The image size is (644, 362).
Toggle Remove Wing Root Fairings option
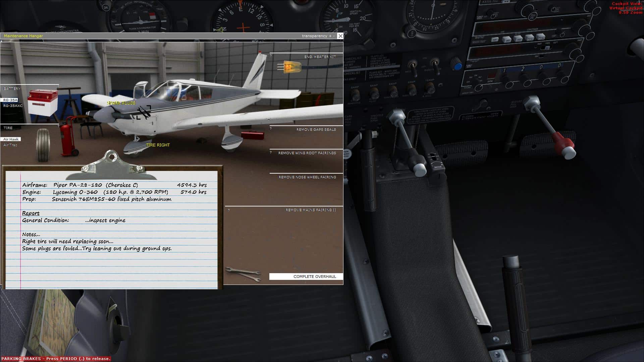(307, 153)
